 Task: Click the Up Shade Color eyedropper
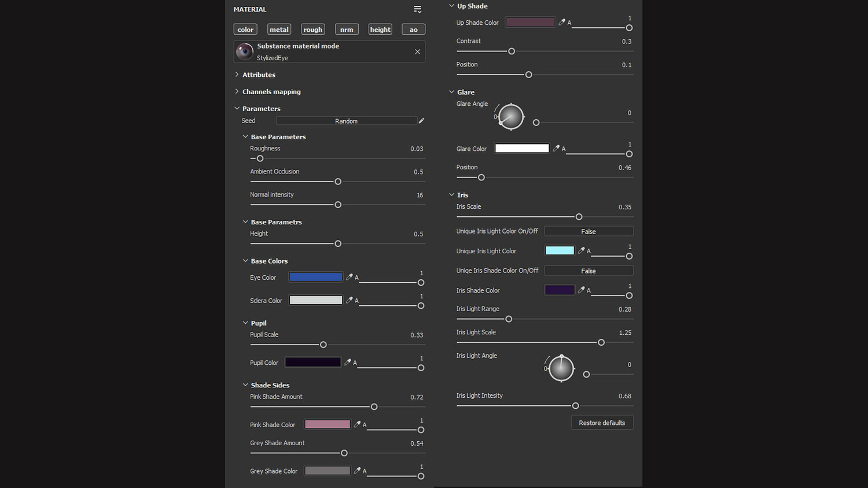click(x=561, y=23)
